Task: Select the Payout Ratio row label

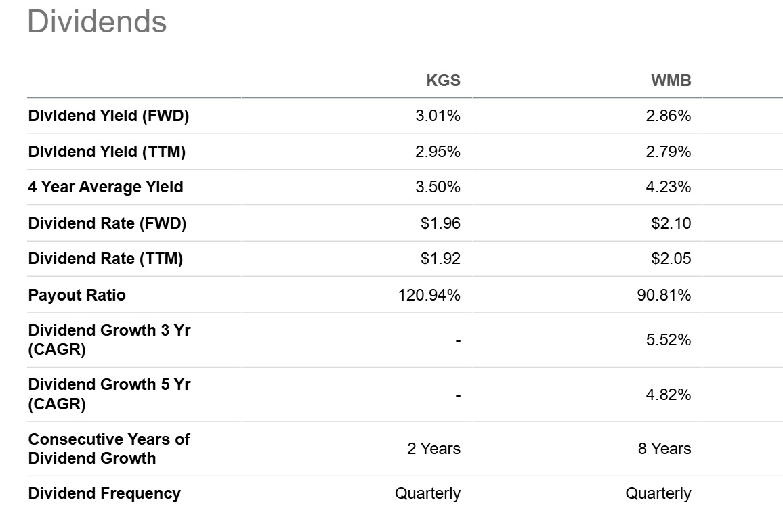Action: (77, 295)
